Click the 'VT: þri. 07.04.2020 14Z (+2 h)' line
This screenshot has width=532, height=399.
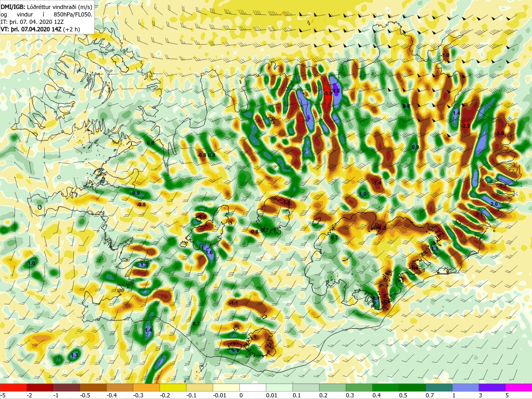40,29
